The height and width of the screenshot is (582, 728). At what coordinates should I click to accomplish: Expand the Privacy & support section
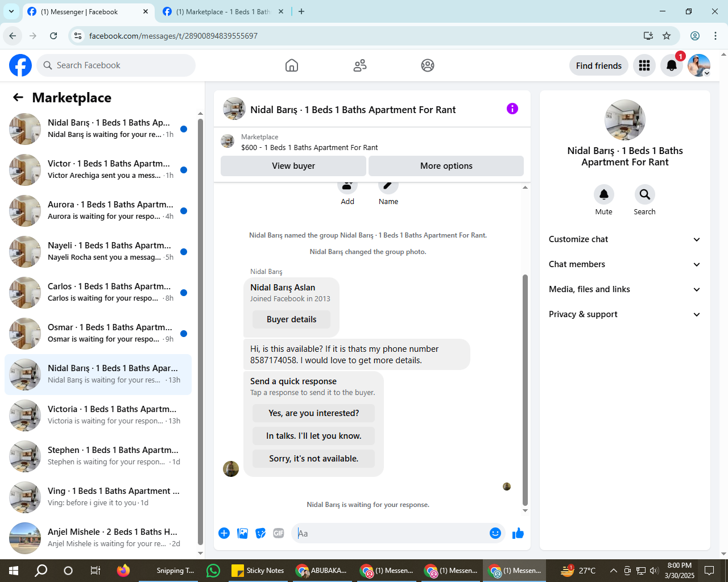point(624,314)
